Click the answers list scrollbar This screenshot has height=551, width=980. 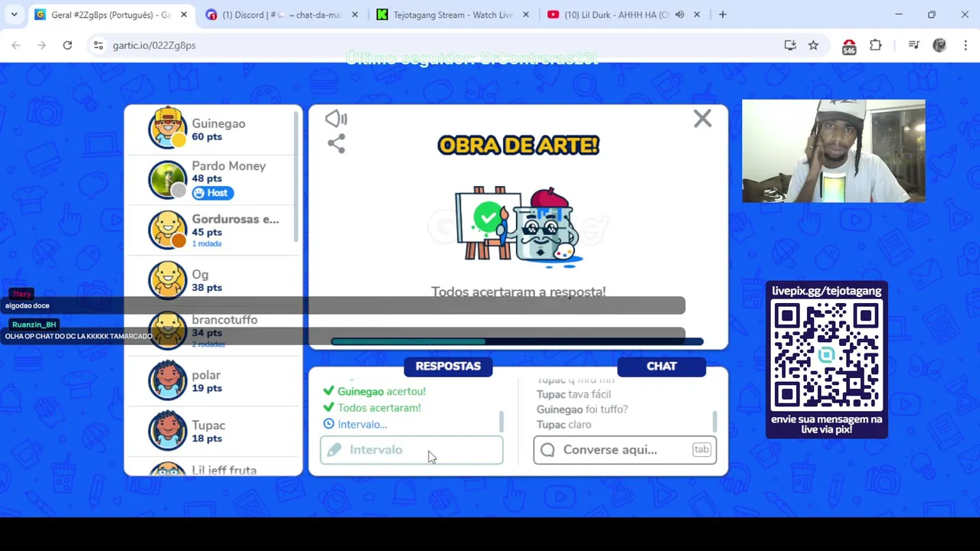tap(501, 421)
